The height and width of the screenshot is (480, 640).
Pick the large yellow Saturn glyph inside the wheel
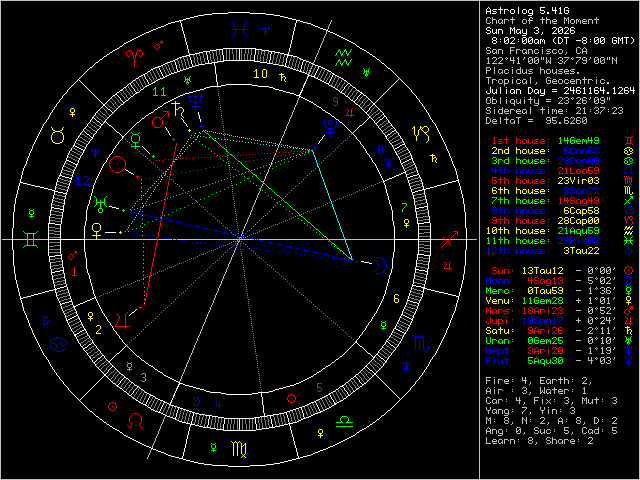pos(178,109)
